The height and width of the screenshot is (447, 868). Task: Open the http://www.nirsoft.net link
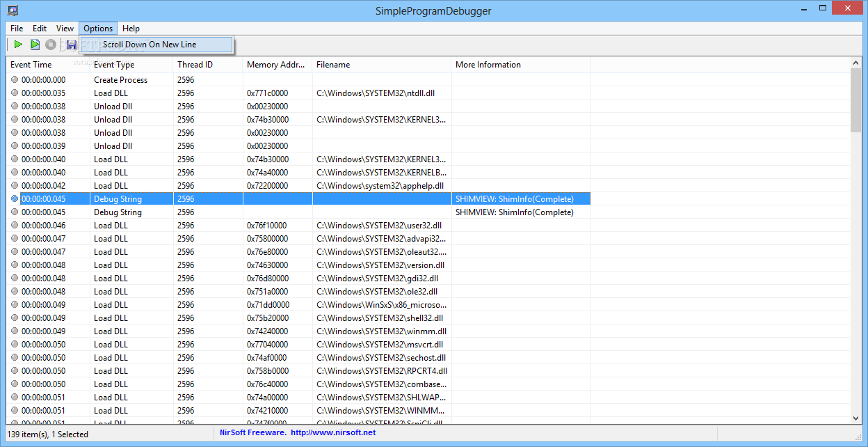(x=333, y=433)
